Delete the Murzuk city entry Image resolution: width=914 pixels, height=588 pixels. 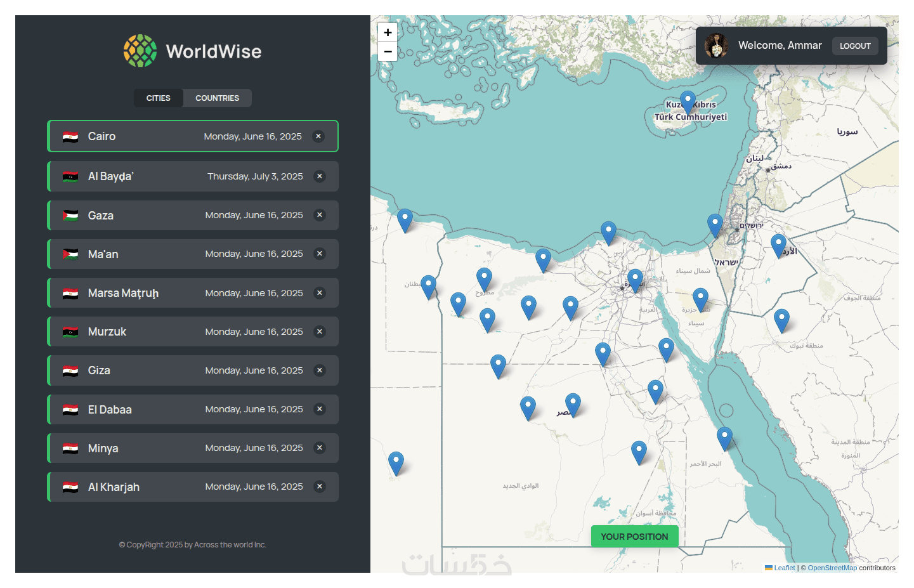tap(320, 332)
